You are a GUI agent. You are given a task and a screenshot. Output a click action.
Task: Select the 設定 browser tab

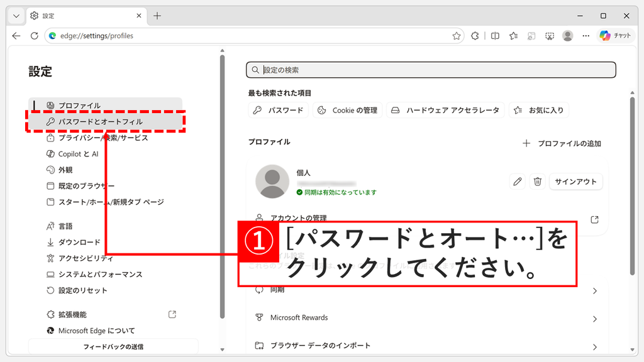(86, 16)
